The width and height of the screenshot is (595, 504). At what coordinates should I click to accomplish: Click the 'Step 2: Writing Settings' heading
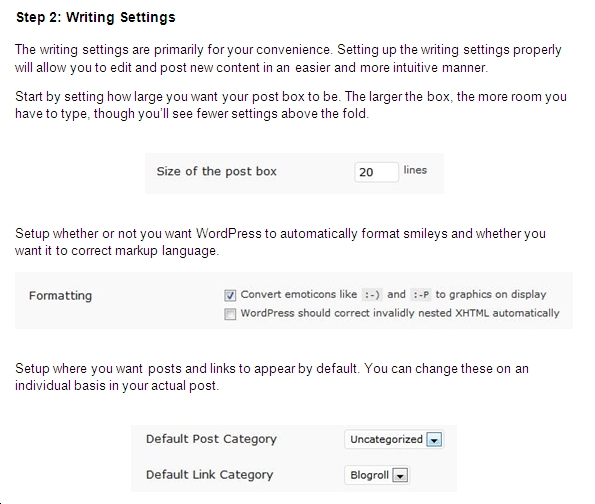click(x=96, y=17)
